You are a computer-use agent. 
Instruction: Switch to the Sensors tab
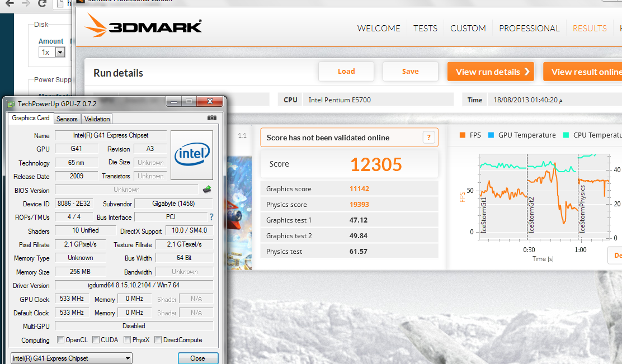click(x=67, y=119)
